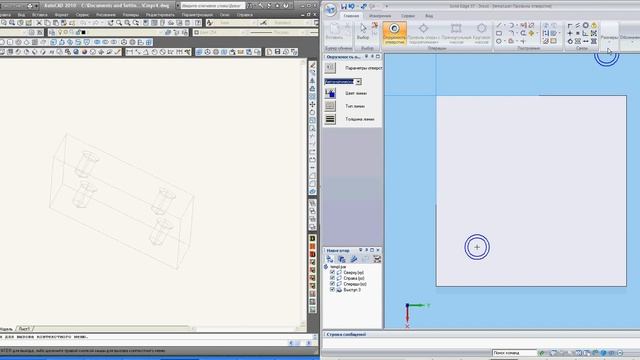
Task: Click the green check icon in Solid Edge status bar
Action: [x=542, y=353]
